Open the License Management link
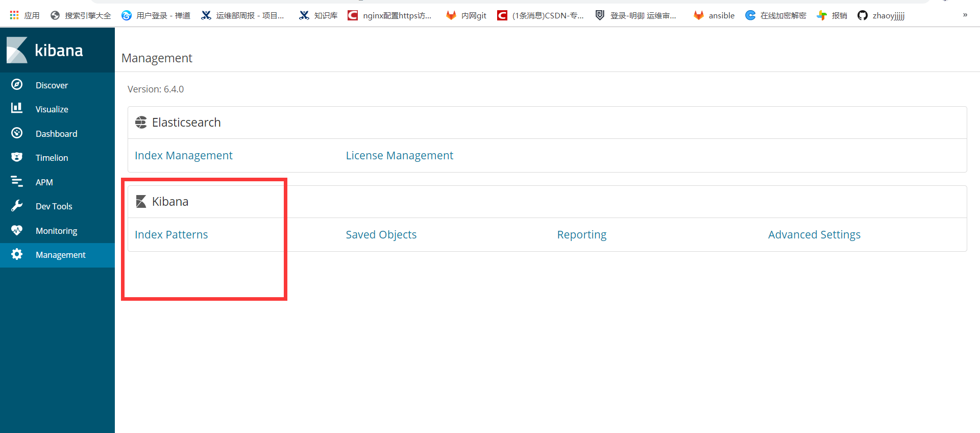 (x=400, y=155)
